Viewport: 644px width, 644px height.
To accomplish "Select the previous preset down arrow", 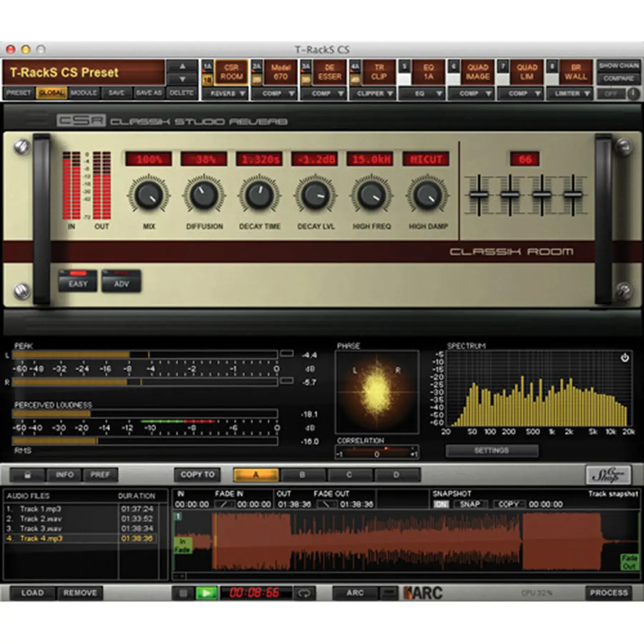I will pyautogui.click(x=182, y=79).
